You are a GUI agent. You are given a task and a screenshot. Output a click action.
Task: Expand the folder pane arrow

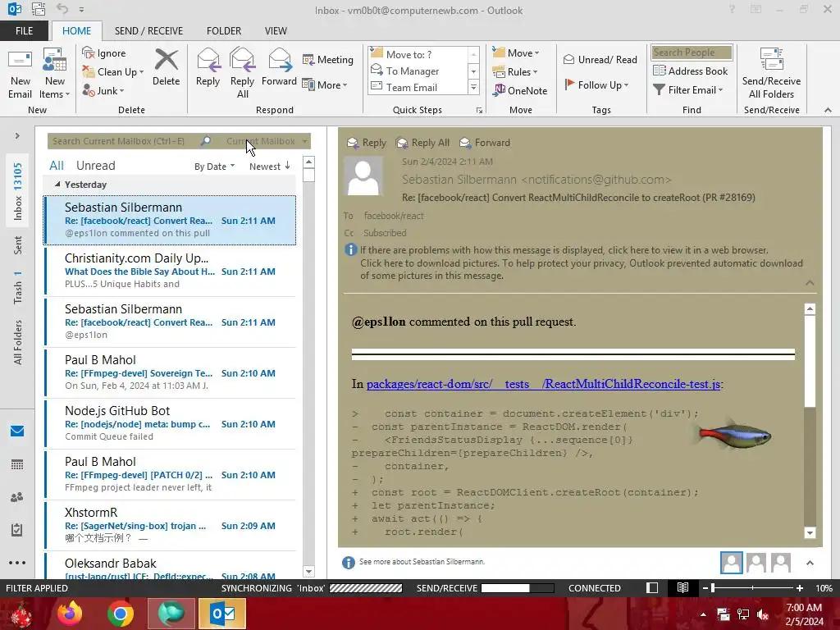pyautogui.click(x=17, y=135)
